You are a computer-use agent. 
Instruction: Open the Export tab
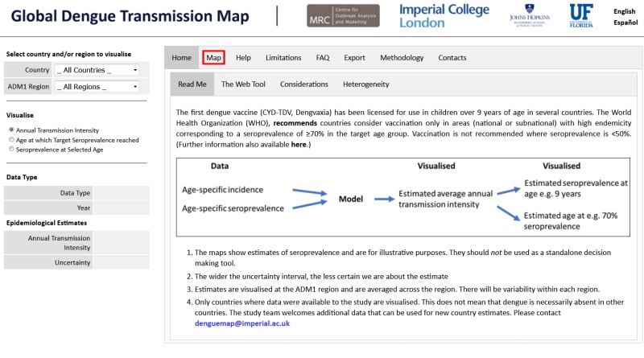pyautogui.click(x=354, y=58)
